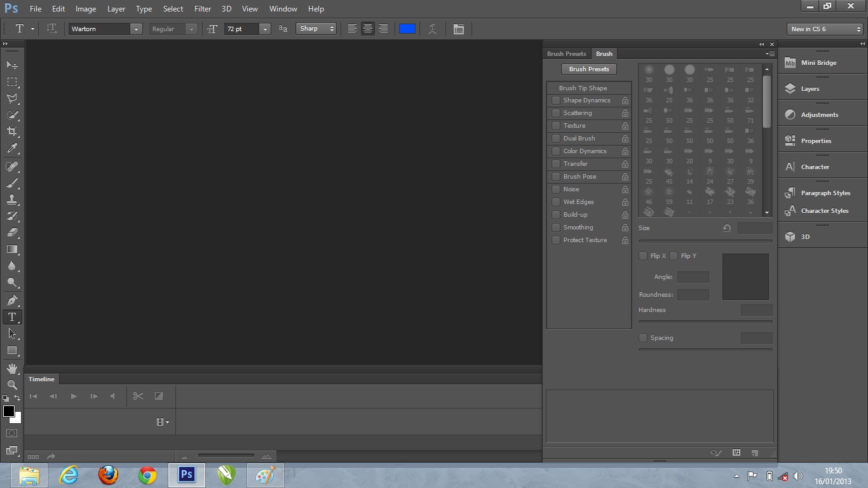Toggle the Spacing checkbox

coord(643,338)
